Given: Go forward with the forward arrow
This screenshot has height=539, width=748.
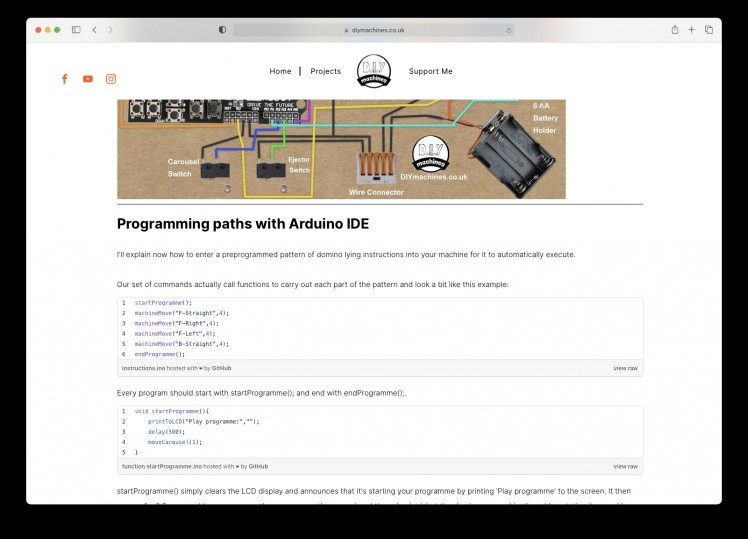Looking at the screenshot, I should [110, 30].
